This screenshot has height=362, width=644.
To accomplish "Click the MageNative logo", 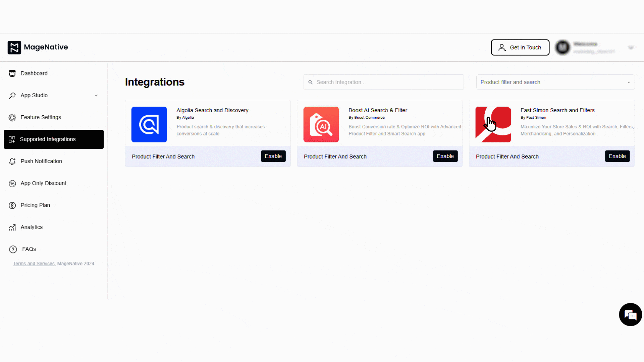I will point(38,47).
